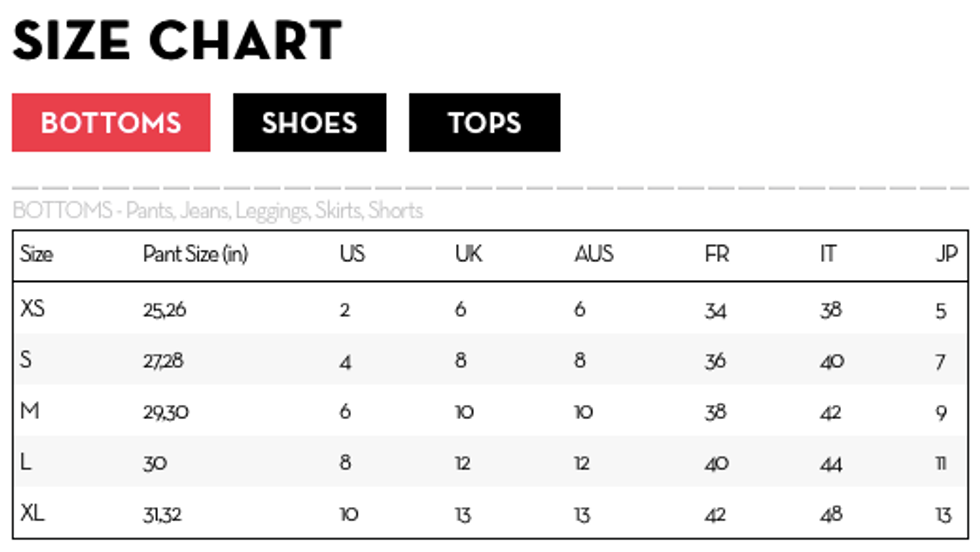Switch to the SHOES tab
The image size is (980, 552).
pyautogui.click(x=309, y=123)
